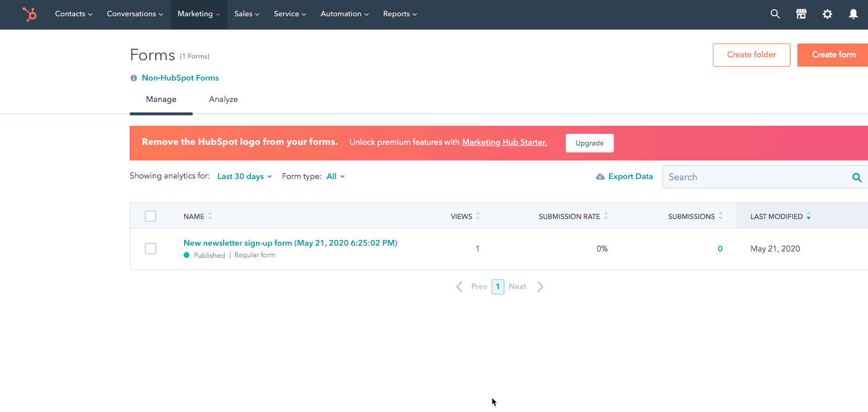The height and width of the screenshot is (412, 868).
Task: Open the notifications bell
Action: pyautogui.click(x=853, y=14)
